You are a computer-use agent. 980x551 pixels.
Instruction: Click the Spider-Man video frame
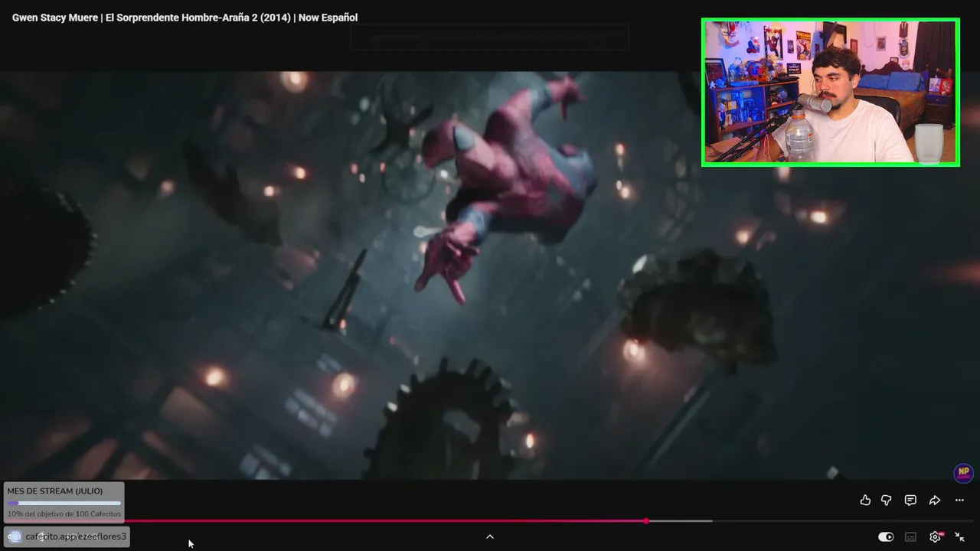point(490,275)
